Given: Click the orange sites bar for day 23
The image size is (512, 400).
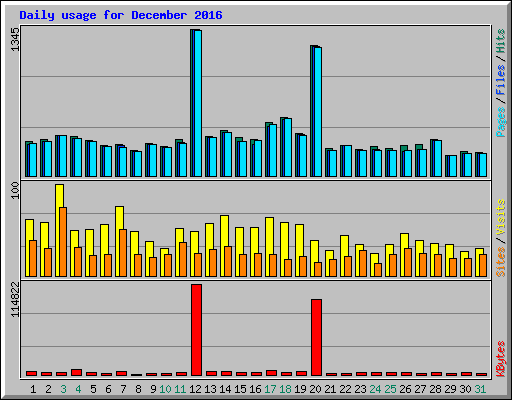Looking at the screenshot, I should (x=363, y=263).
